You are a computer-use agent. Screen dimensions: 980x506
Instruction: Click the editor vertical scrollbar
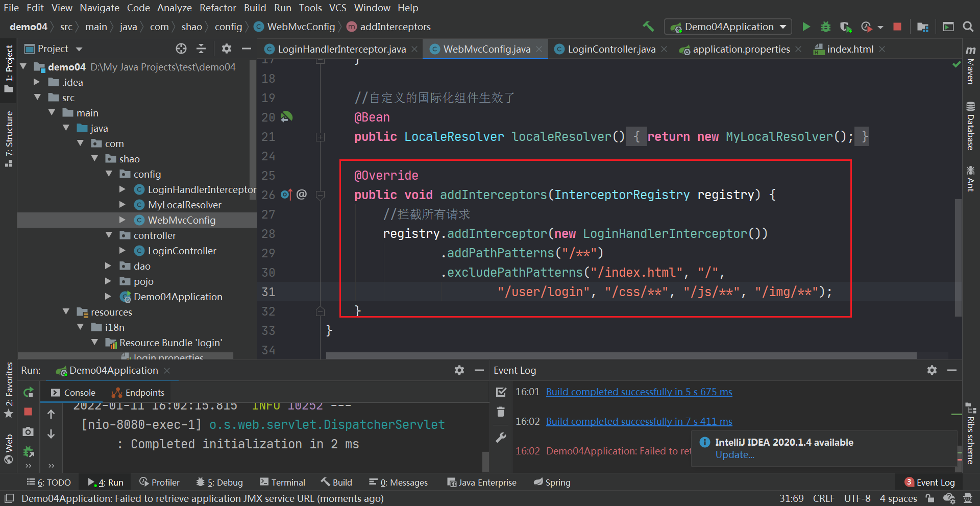(x=958, y=258)
